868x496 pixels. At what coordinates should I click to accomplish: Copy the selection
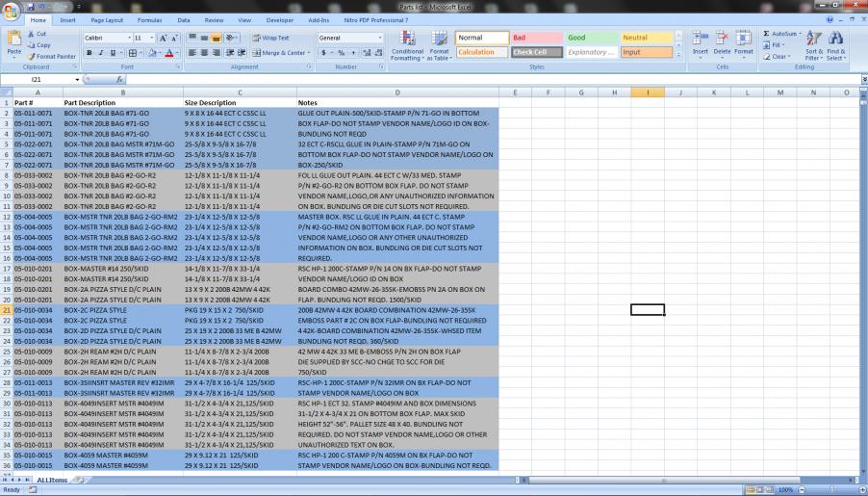[x=38, y=45]
